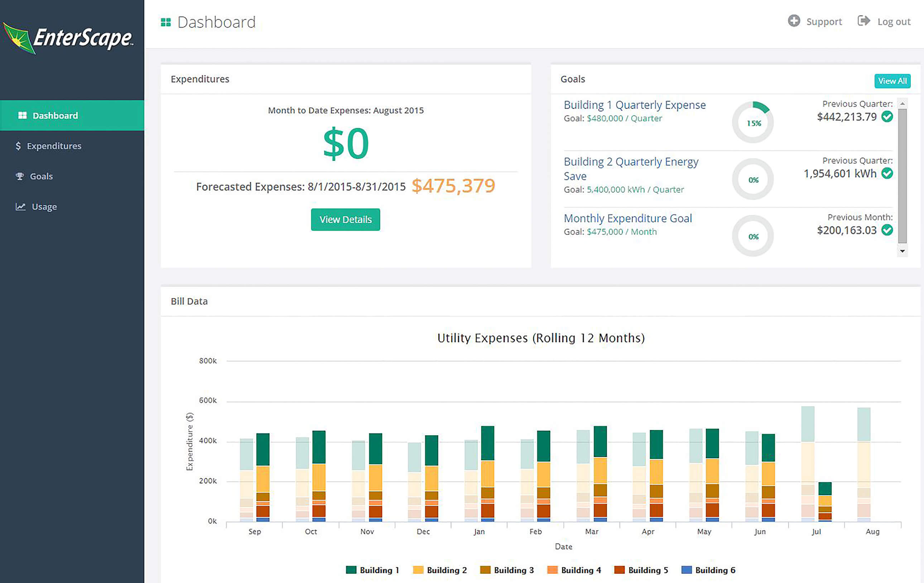Open the Usage sidebar menu item
924x583 pixels.
click(x=44, y=206)
